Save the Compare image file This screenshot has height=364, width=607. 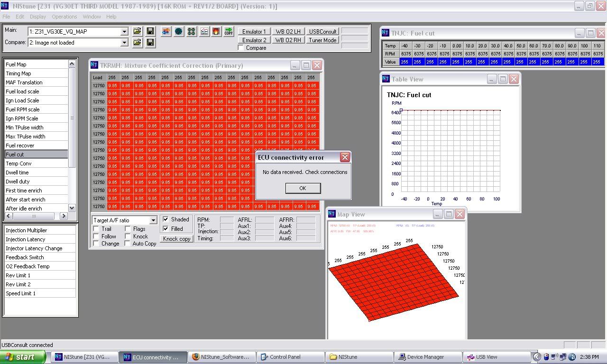pyautogui.click(x=150, y=43)
